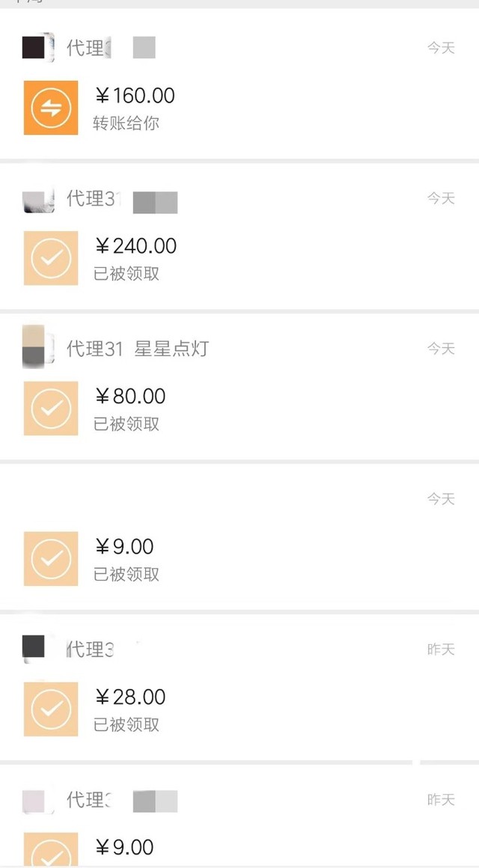Tap the orange transfer icon beside ¥160.00
The image size is (479, 868).
[x=51, y=108]
